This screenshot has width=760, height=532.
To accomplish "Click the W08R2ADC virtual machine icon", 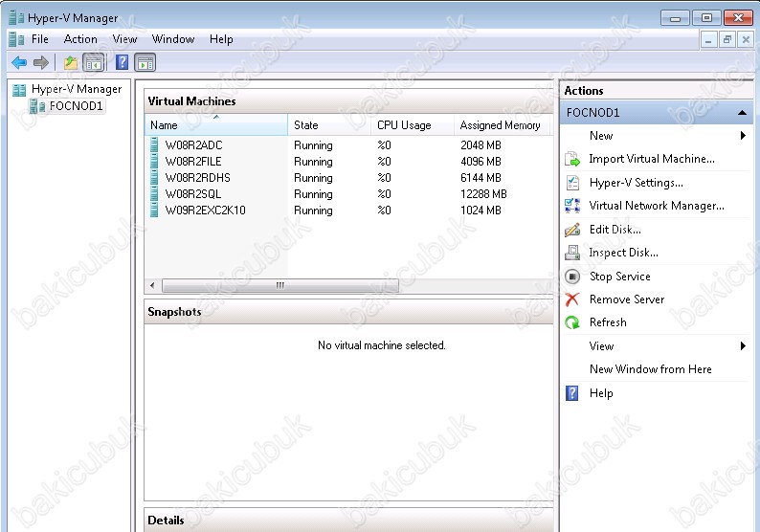I will point(154,144).
